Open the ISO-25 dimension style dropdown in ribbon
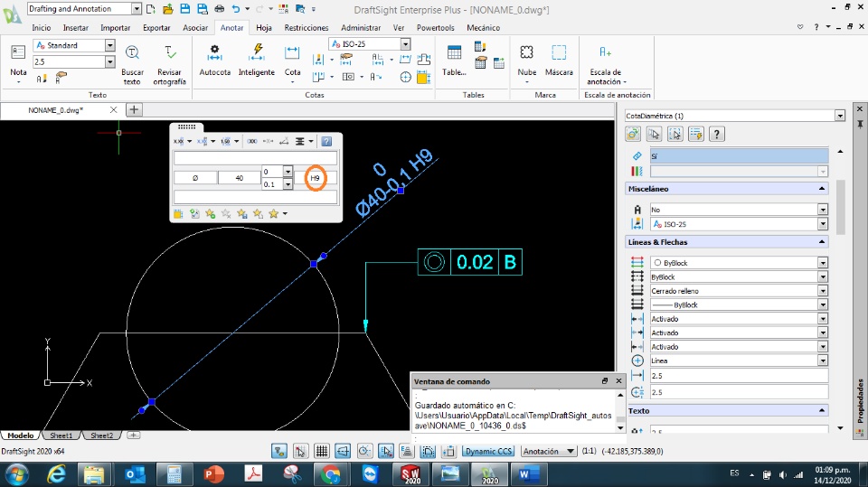The height and width of the screenshot is (487, 868). click(405, 44)
